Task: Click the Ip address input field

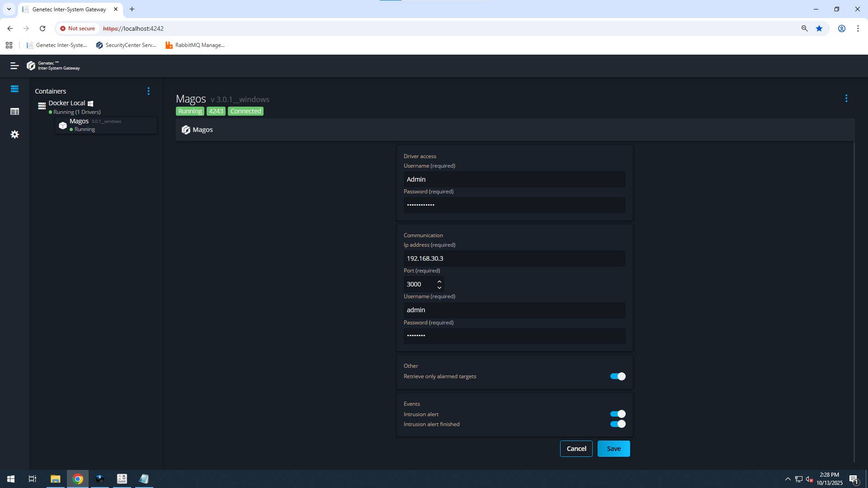Action: coord(514,258)
